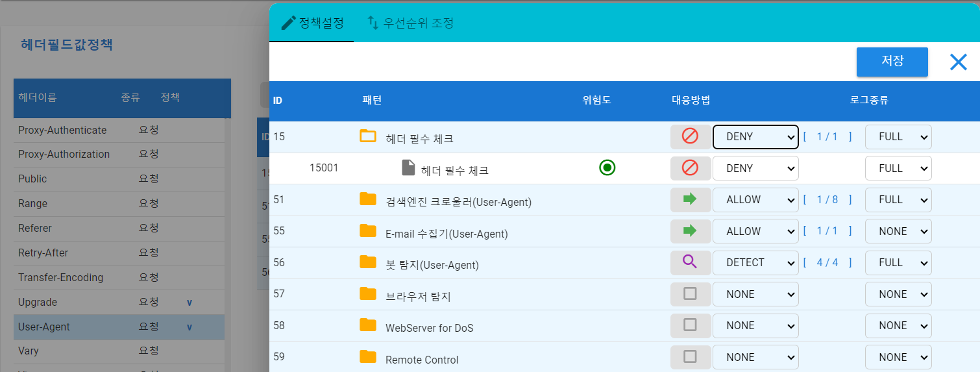Click the folder icon for 봇 탐지(User-Agent)
The width and height of the screenshot is (980, 372).
tap(368, 262)
